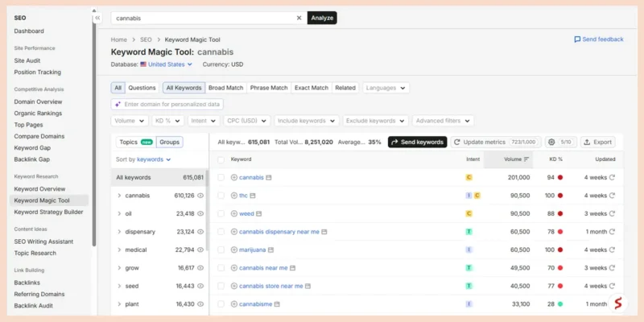Add keyword cannabisme with plus icon
The height and width of the screenshot is (322, 644).
coord(234,304)
